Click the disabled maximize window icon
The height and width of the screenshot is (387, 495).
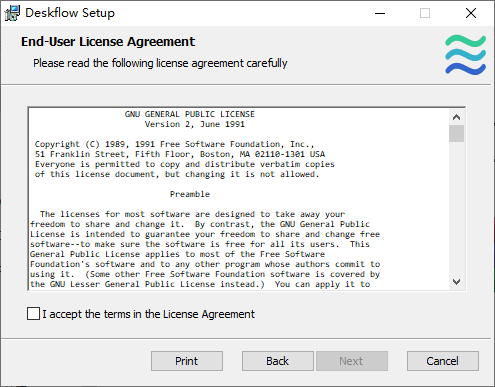[425, 13]
